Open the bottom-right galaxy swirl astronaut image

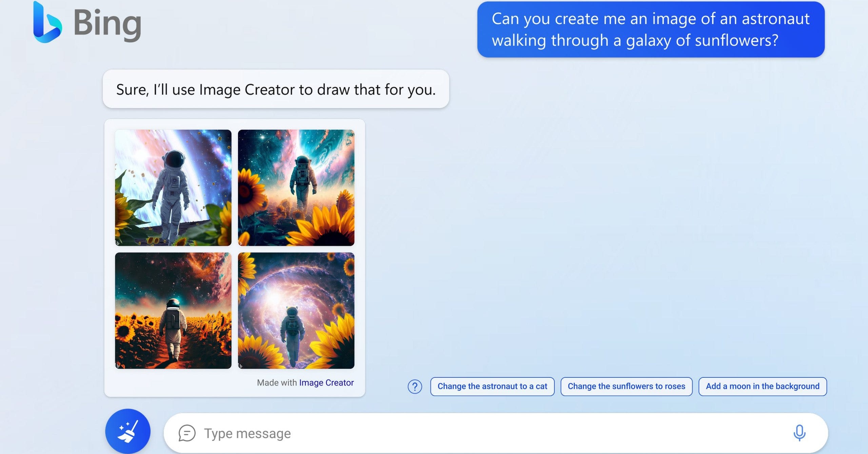(x=296, y=310)
